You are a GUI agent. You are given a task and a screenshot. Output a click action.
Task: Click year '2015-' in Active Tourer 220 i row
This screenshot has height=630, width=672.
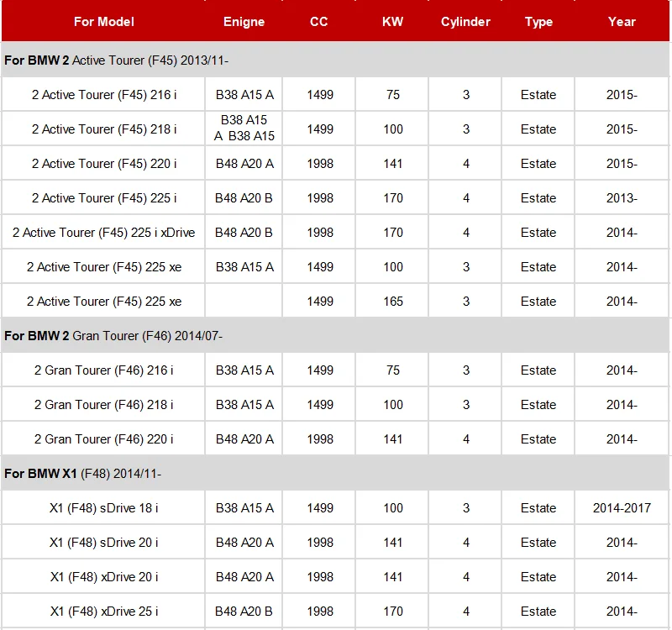(622, 164)
